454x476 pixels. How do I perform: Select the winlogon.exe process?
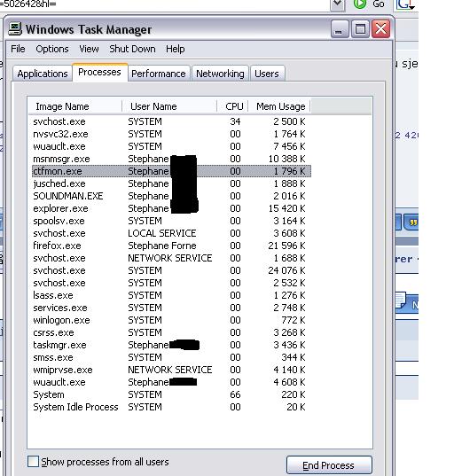coord(171,320)
